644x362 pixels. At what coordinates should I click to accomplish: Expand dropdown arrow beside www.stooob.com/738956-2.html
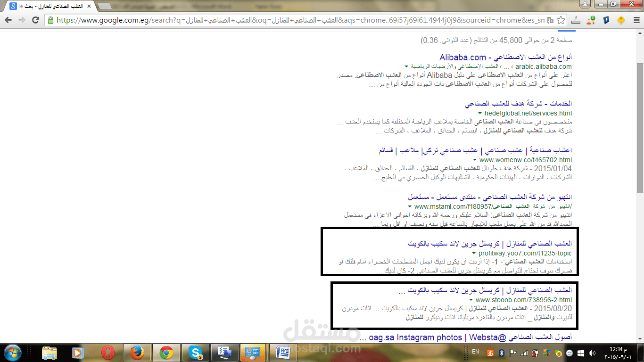coord(471,300)
